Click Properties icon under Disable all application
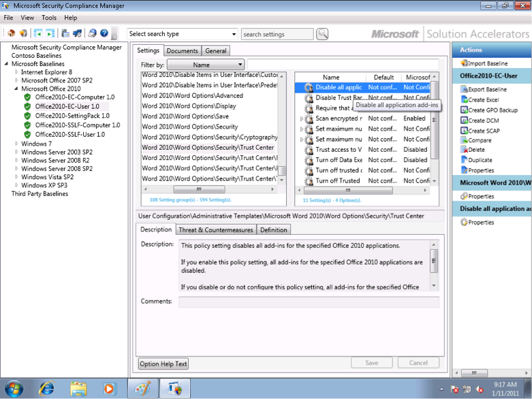The width and height of the screenshot is (532, 399). click(x=464, y=222)
